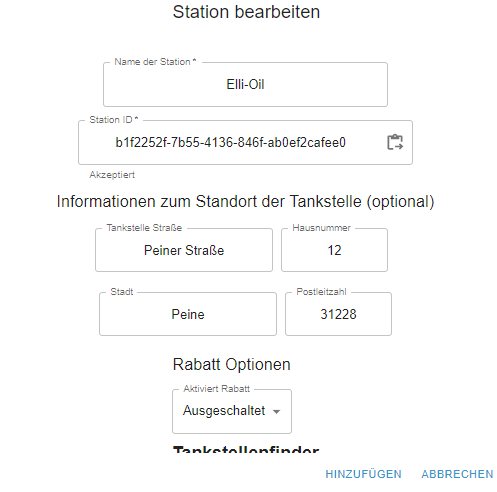
Task: Focus the Postleitzahl field with 31228
Action: [338, 314]
